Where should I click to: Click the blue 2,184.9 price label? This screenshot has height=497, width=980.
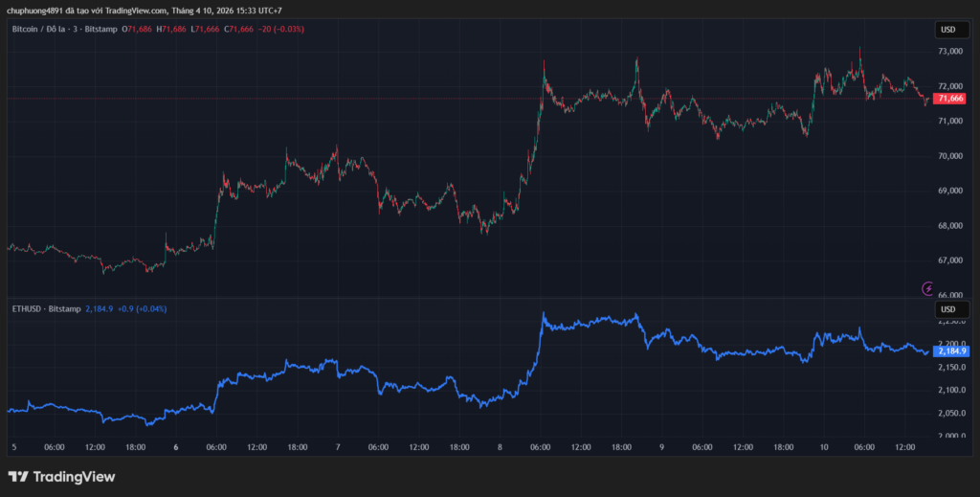pos(950,351)
